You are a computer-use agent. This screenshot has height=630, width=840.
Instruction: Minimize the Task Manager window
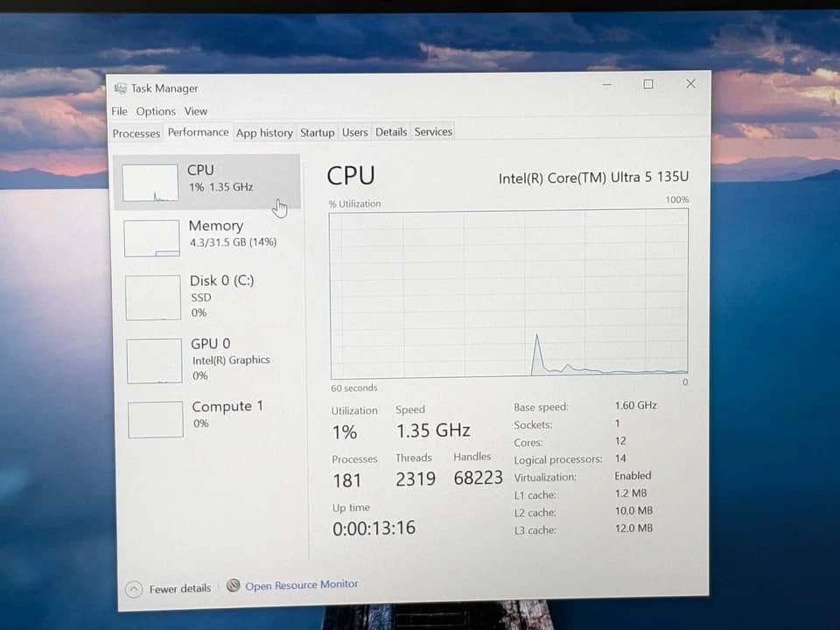coord(607,84)
